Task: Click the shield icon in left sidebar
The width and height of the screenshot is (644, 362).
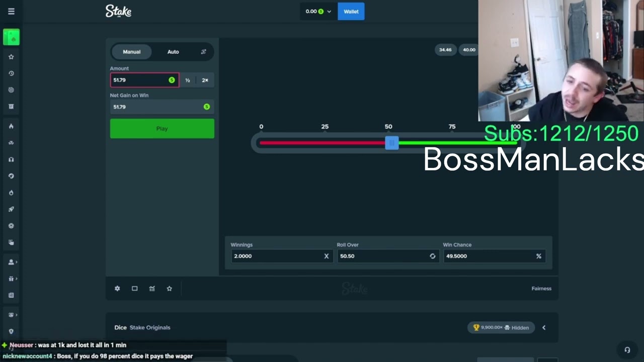Action: pos(11,331)
